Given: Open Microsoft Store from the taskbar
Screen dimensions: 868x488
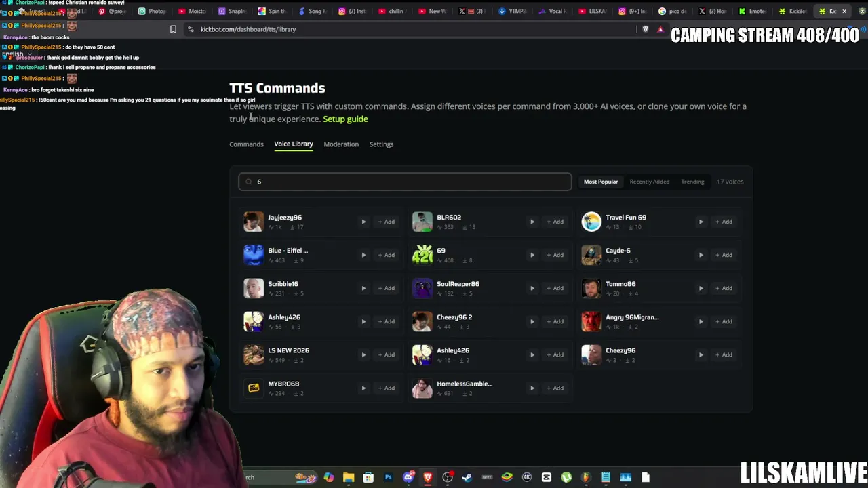Looking at the screenshot, I should [x=368, y=477].
